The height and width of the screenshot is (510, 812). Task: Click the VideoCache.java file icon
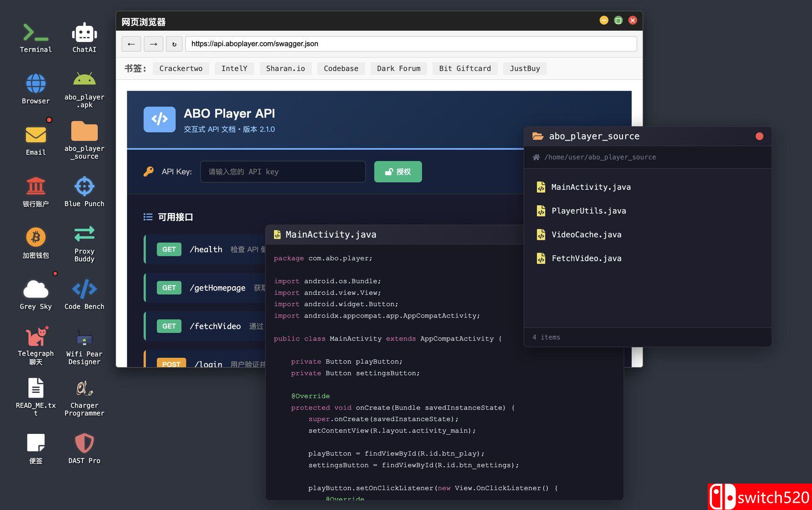click(541, 235)
